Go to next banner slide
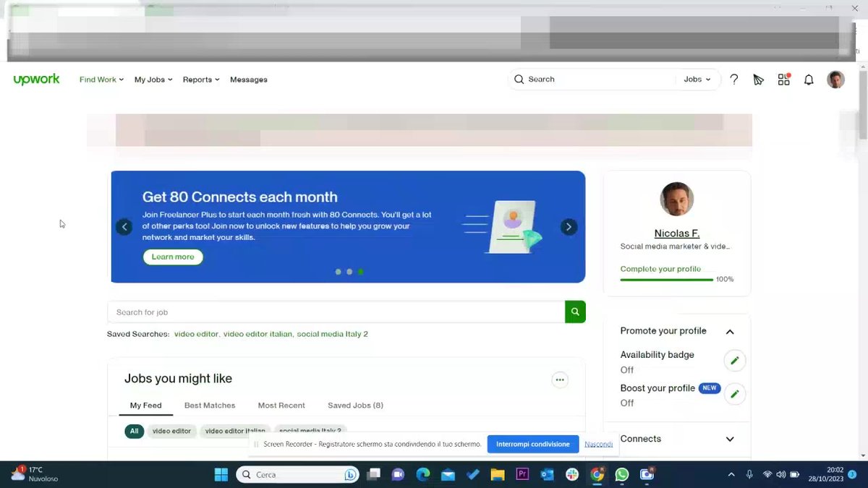The image size is (868, 488). [x=569, y=227]
